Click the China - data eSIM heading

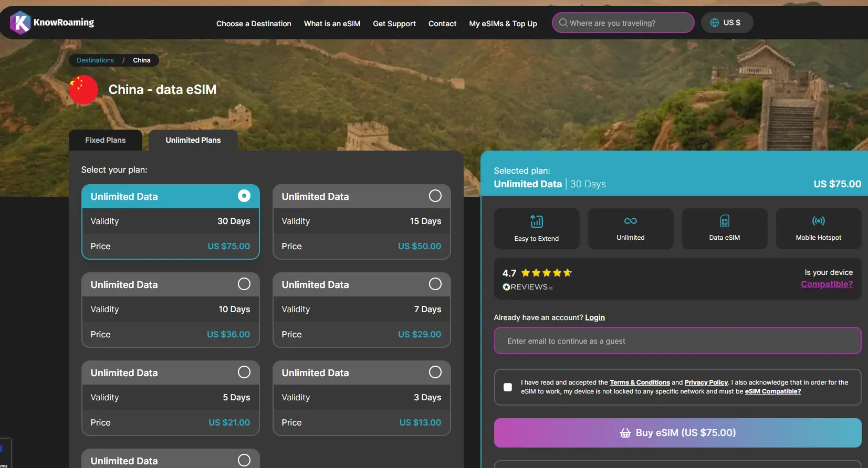pos(163,90)
